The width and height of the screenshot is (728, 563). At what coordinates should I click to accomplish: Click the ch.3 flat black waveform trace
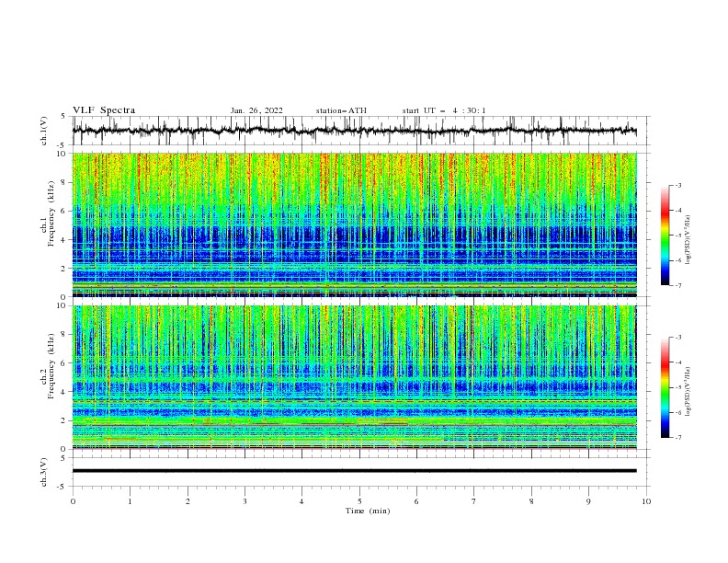354,471
